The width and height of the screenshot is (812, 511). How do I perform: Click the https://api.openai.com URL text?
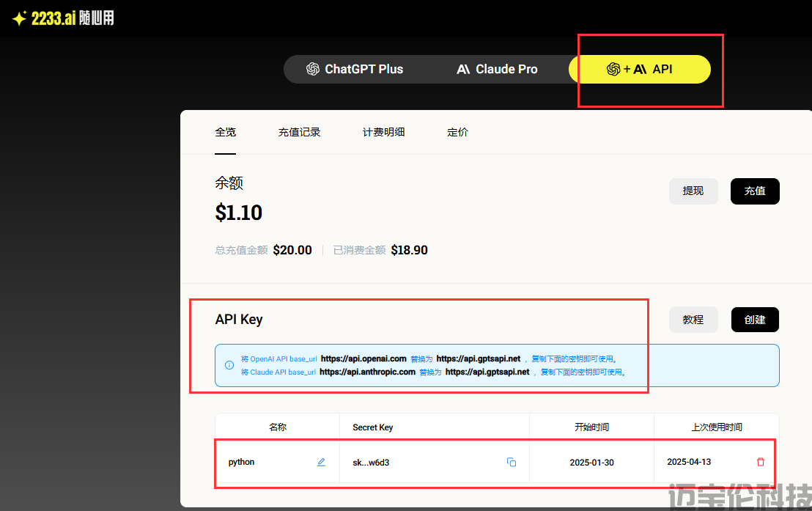[x=363, y=359]
